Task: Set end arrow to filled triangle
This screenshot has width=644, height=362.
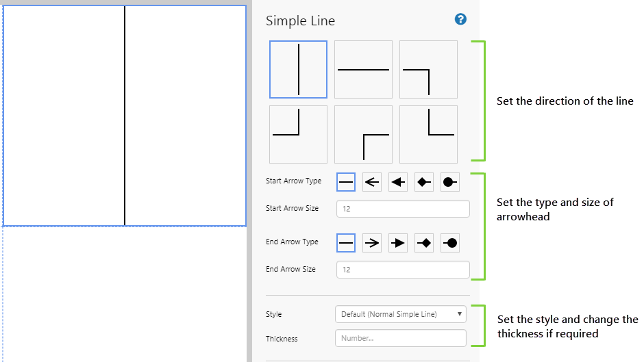Action: [x=398, y=242]
